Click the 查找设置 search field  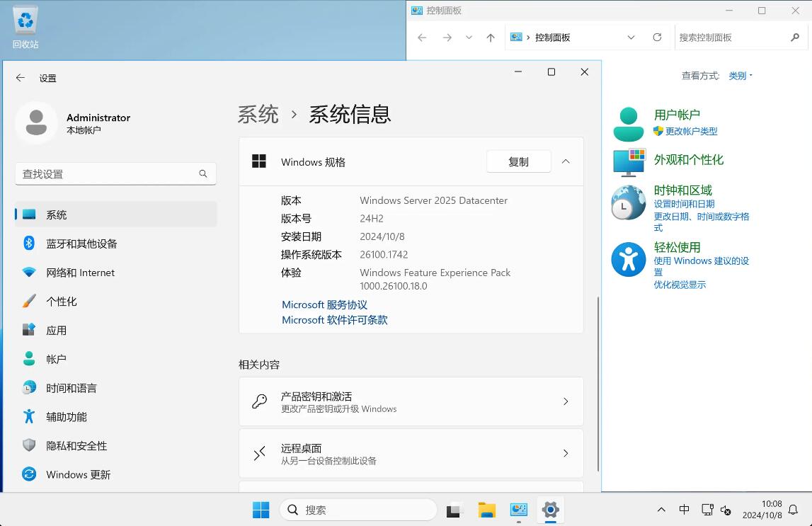click(x=115, y=174)
